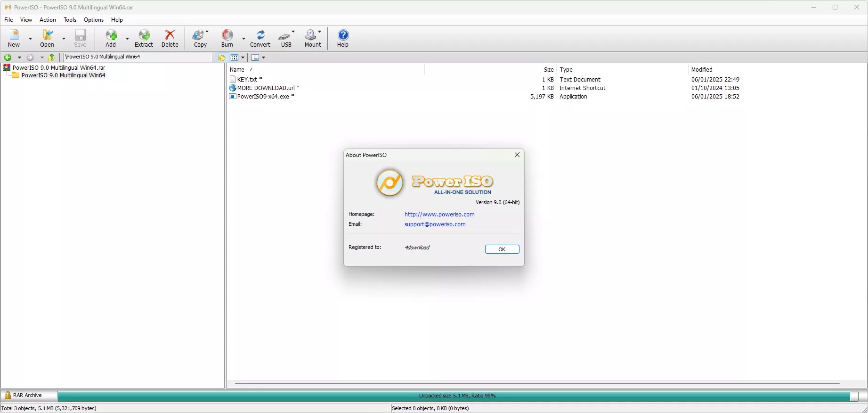This screenshot has width=868, height=413.
Task: Open the dropdown arrow beside Burn
Action: pyautogui.click(x=243, y=39)
